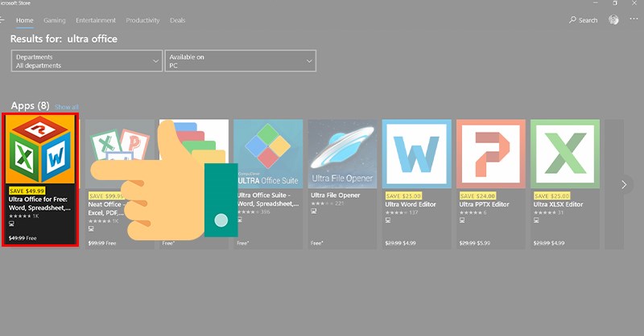Switch to the Entertainment tab
This screenshot has width=644, height=336.
[x=96, y=20]
